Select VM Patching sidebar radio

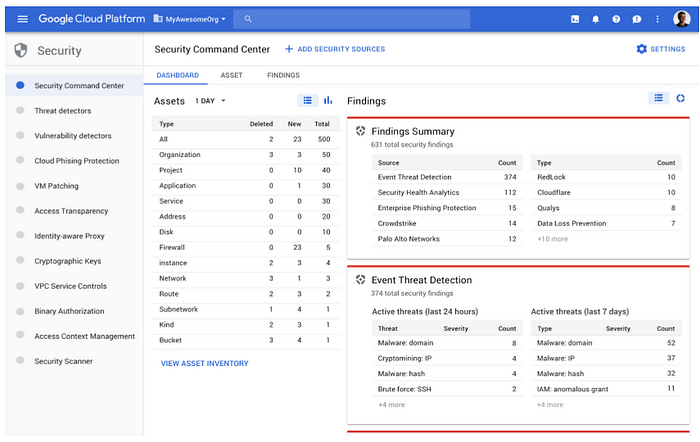(20, 186)
